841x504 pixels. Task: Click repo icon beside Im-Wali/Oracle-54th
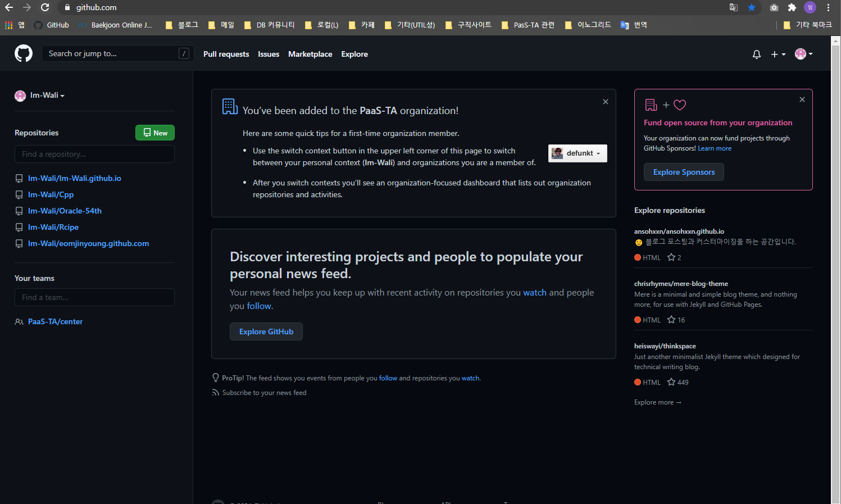coord(19,211)
